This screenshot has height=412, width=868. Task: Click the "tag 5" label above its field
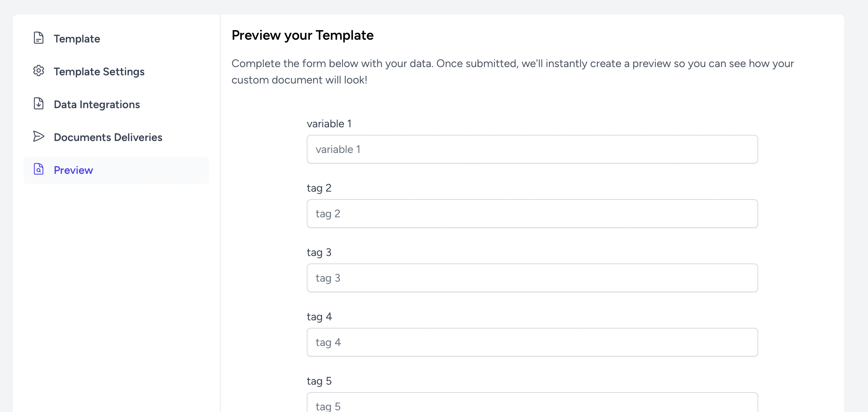coord(319,381)
